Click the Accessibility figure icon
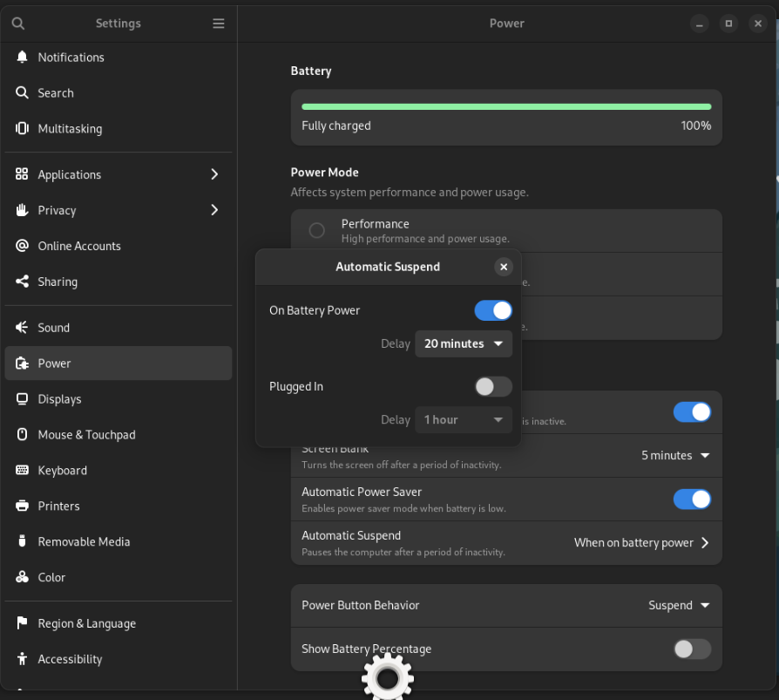The image size is (779, 700). click(x=22, y=659)
